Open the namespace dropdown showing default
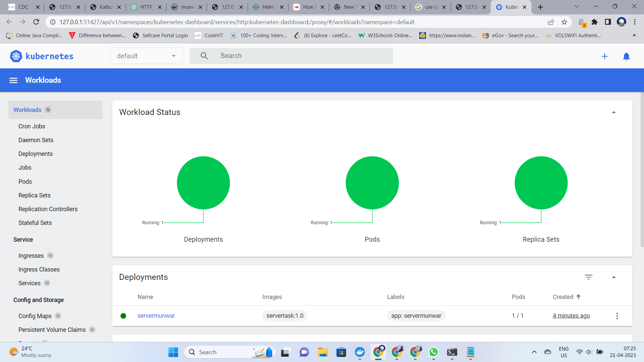The width and height of the screenshot is (644, 362). [146, 56]
